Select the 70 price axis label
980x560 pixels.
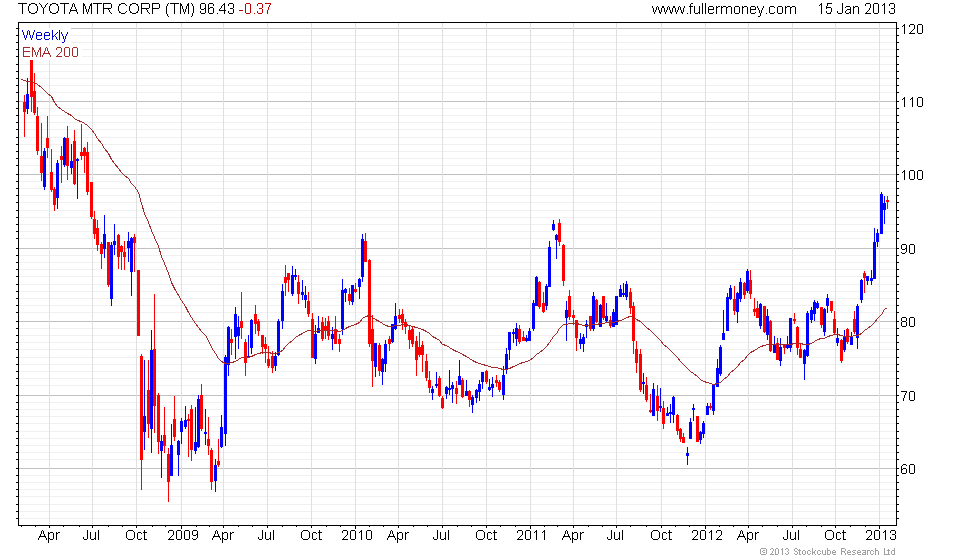tap(908, 396)
